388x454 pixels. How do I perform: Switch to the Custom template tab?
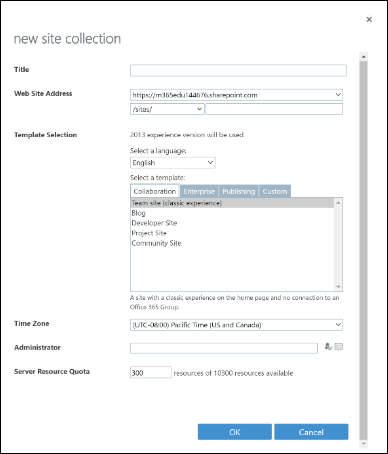pos(275,191)
